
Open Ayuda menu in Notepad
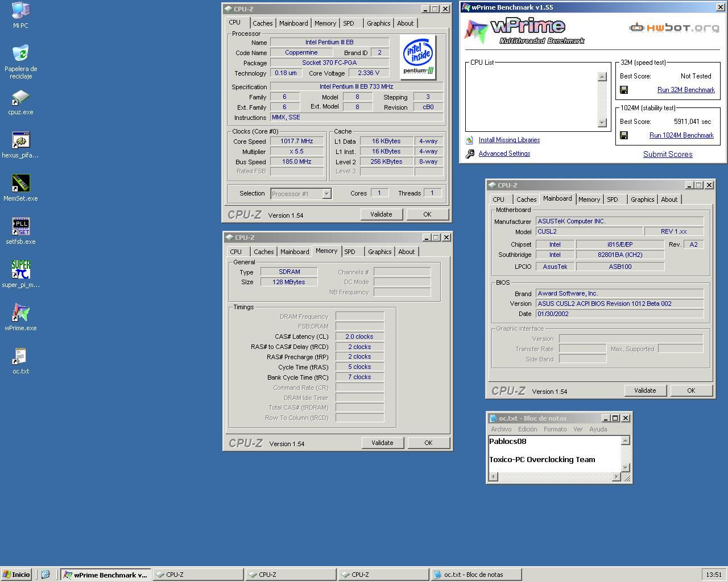tap(598, 429)
